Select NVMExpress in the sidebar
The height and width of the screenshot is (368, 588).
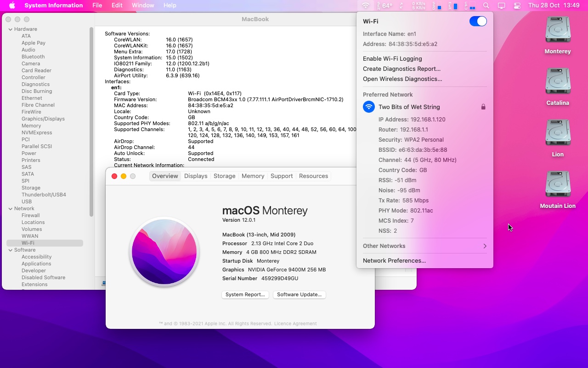click(37, 132)
